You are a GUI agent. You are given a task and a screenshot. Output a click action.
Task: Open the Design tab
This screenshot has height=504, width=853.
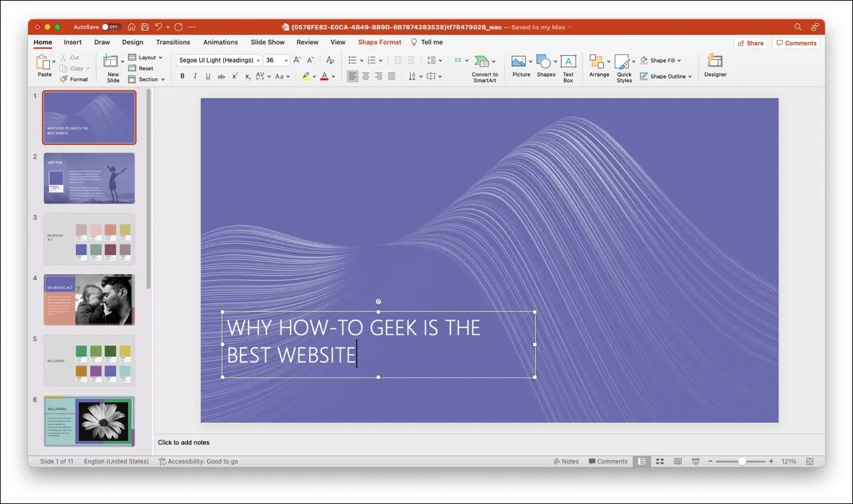pos(133,42)
